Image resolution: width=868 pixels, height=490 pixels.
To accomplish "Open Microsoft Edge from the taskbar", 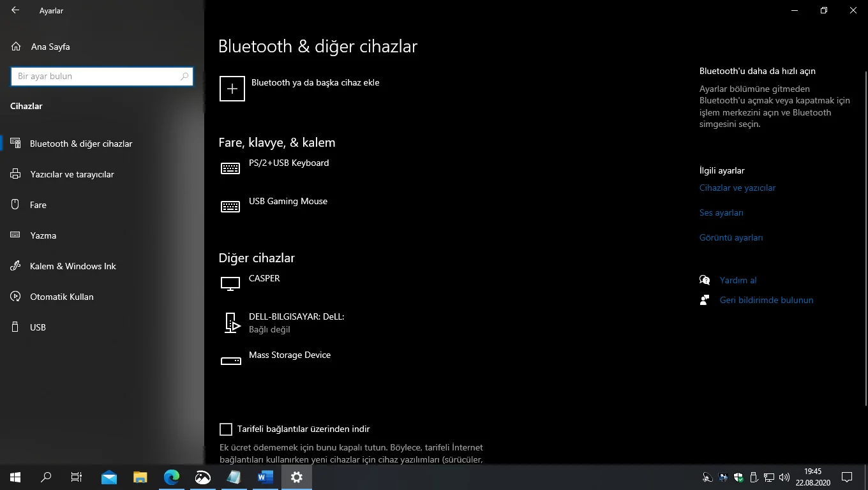I will 172,477.
